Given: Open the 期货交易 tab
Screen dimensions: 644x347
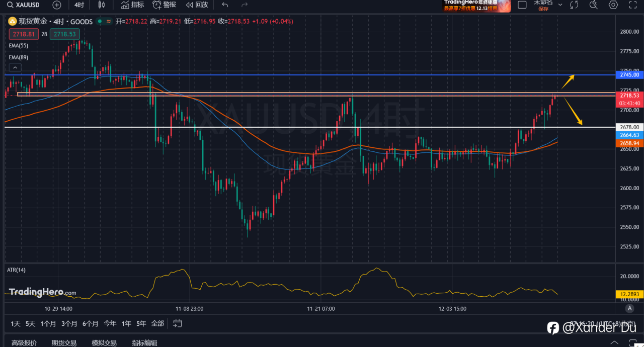Looking at the screenshot, I should 64,343.
